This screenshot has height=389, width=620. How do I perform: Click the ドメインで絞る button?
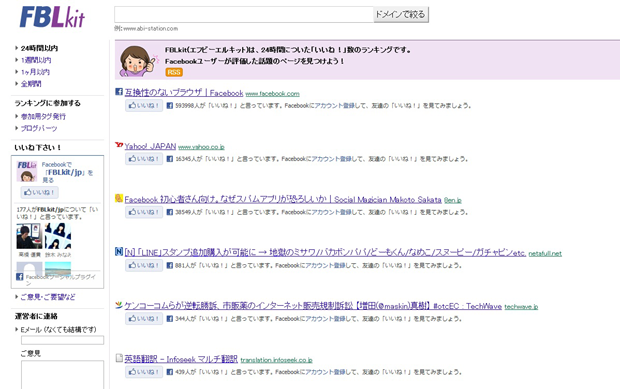click(x=401, y=15)
